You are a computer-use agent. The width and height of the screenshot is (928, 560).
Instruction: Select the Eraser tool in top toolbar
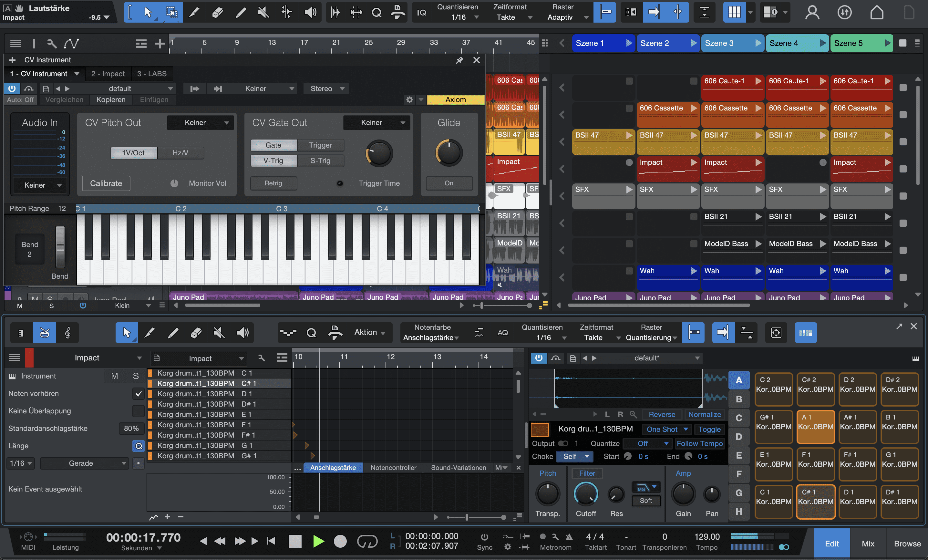(x=217, y=12)
